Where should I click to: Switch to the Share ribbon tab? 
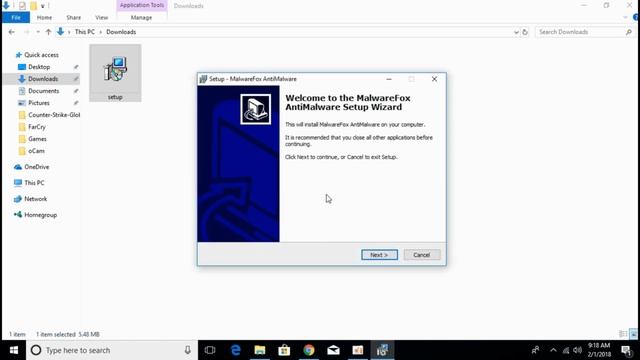73,18
